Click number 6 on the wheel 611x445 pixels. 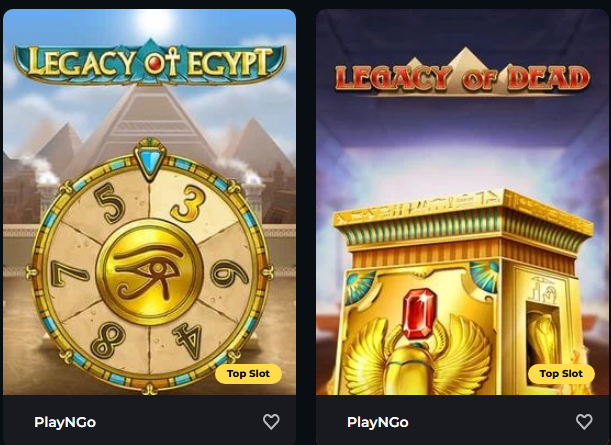tap(230, 274)
